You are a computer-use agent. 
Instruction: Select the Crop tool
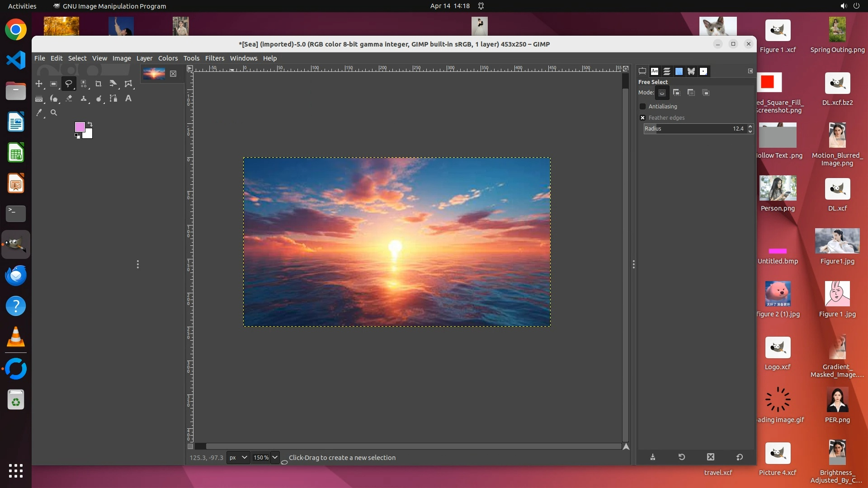point(98,84)
